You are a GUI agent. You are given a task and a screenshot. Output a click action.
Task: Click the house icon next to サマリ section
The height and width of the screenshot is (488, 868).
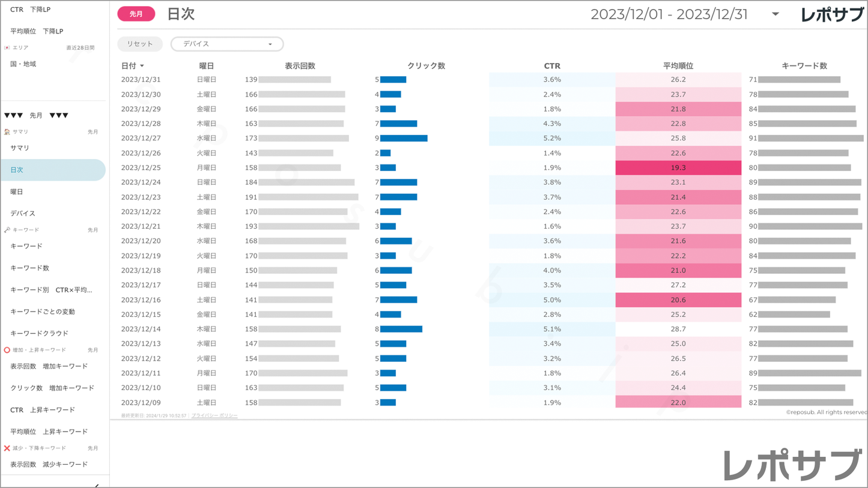click(x=7, y=131)
